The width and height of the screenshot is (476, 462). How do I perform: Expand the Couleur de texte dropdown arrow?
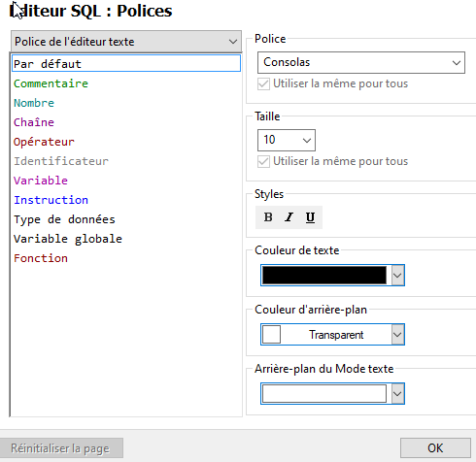click(397, 276)
